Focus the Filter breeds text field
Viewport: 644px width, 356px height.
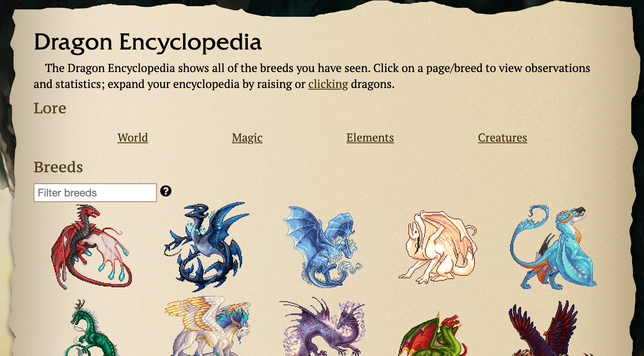tap(95, 193)
